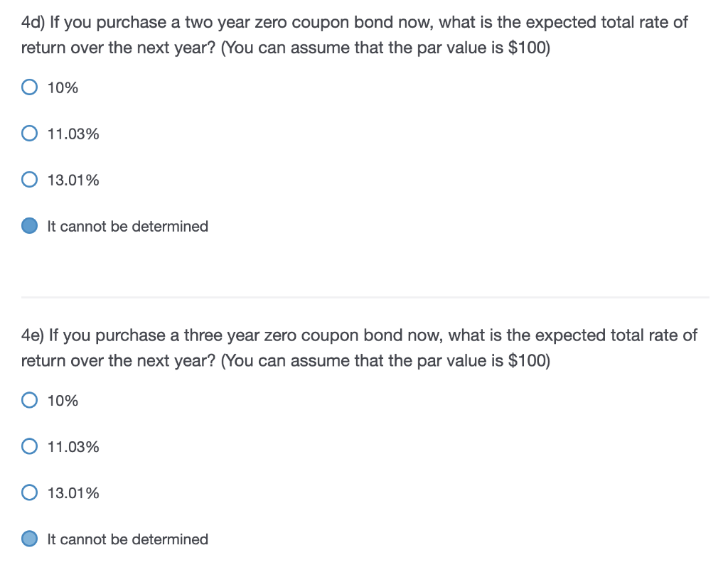Select the 11.03% option for question 4d
This screenshot has height=577, width=728.
coord(29,133)
